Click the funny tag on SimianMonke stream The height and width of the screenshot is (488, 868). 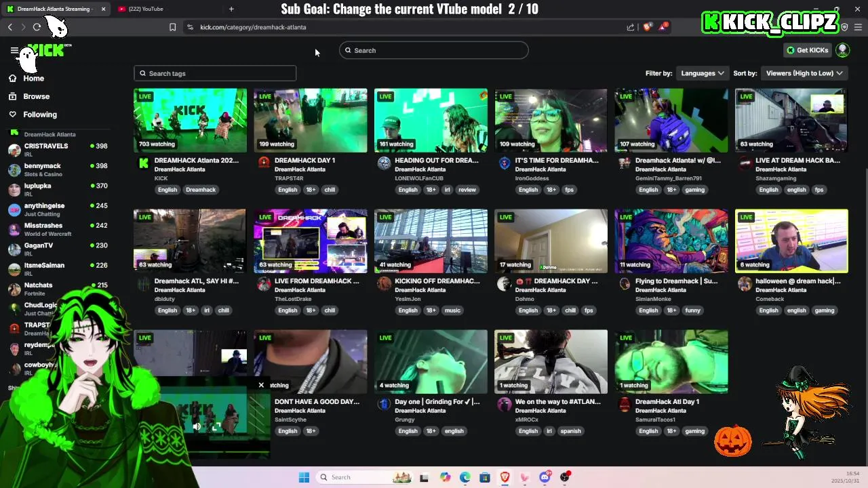click(x=692, y=310)
